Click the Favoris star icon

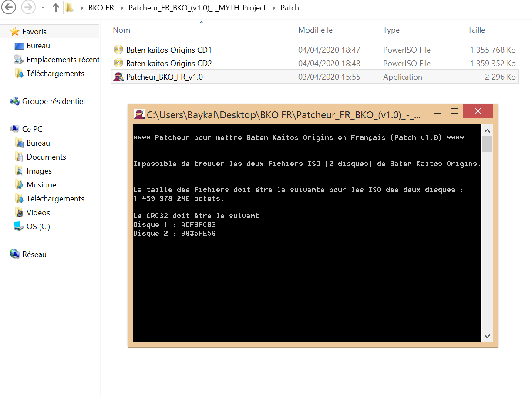pyautogui.click(x=15, y=31)
